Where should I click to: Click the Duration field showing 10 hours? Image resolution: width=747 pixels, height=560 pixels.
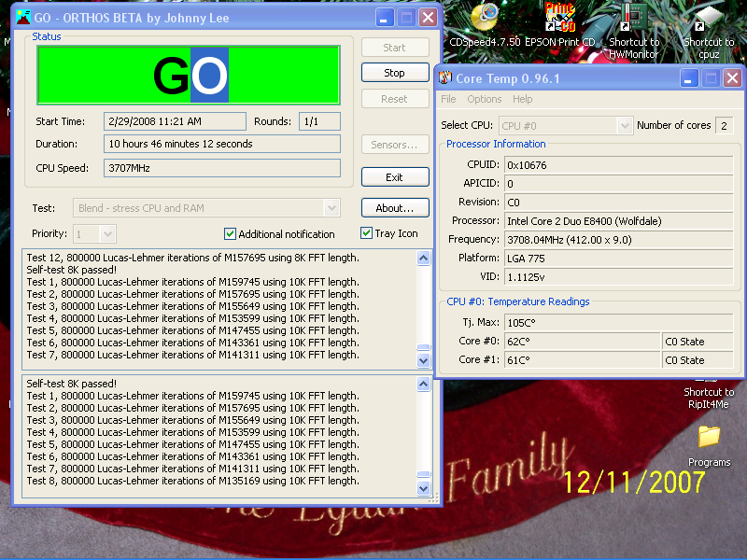pyautogui.click(x=222, y=144)
